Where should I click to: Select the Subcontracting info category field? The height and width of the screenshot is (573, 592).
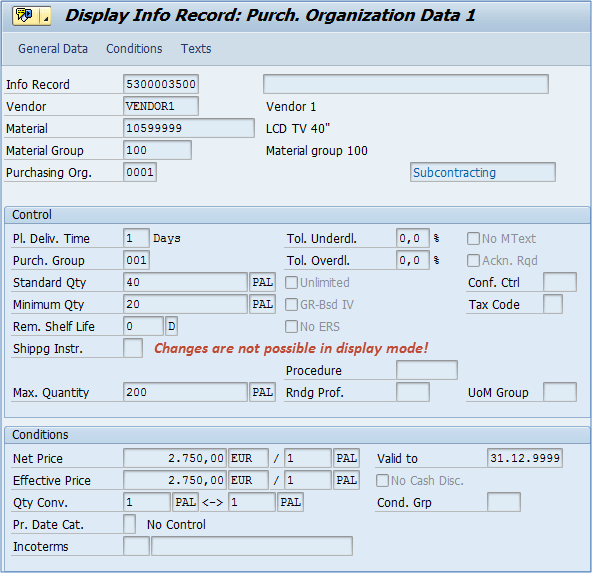click(483, 173)
